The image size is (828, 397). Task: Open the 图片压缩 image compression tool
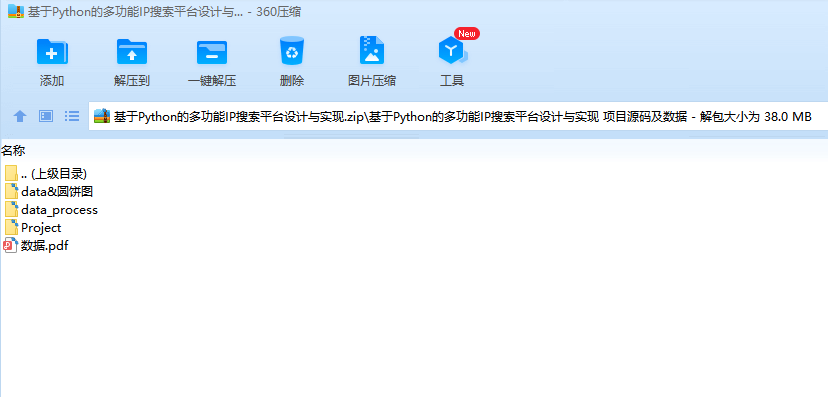pos(372,51)
